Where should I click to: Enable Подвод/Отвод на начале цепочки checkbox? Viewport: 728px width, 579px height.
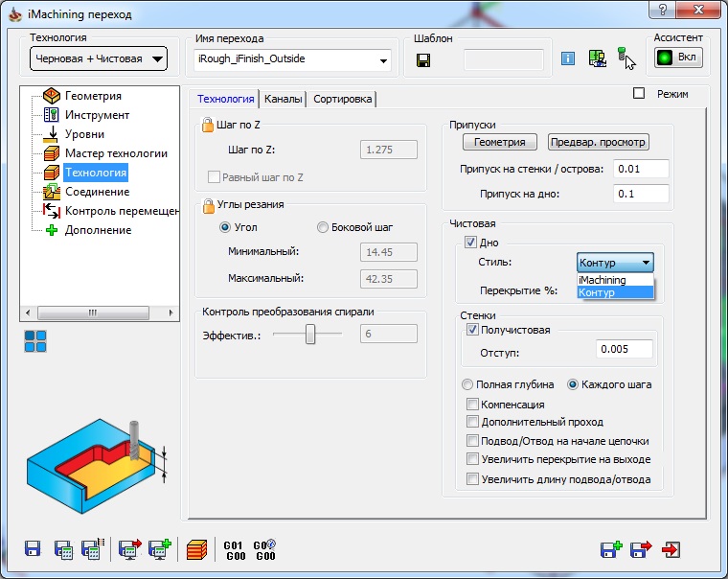tap(472, 441)
